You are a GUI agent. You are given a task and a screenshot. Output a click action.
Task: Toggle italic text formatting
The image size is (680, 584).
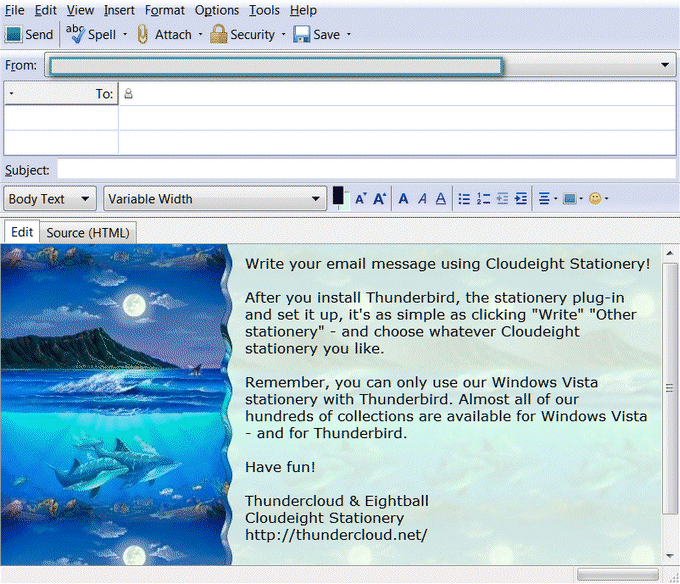point(422,199)
